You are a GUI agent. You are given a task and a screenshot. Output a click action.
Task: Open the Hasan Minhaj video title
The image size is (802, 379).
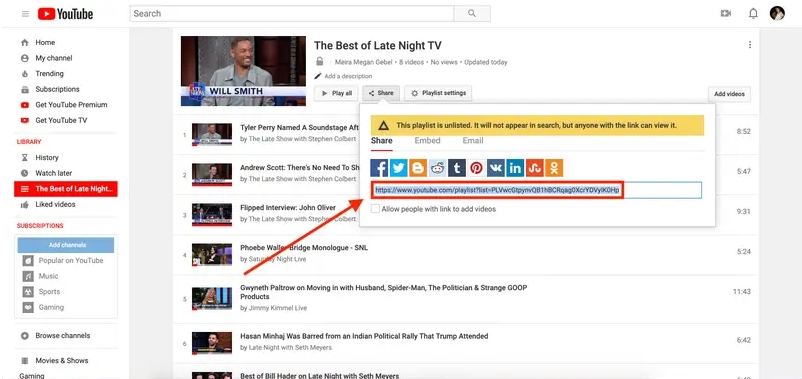[364, 336]
